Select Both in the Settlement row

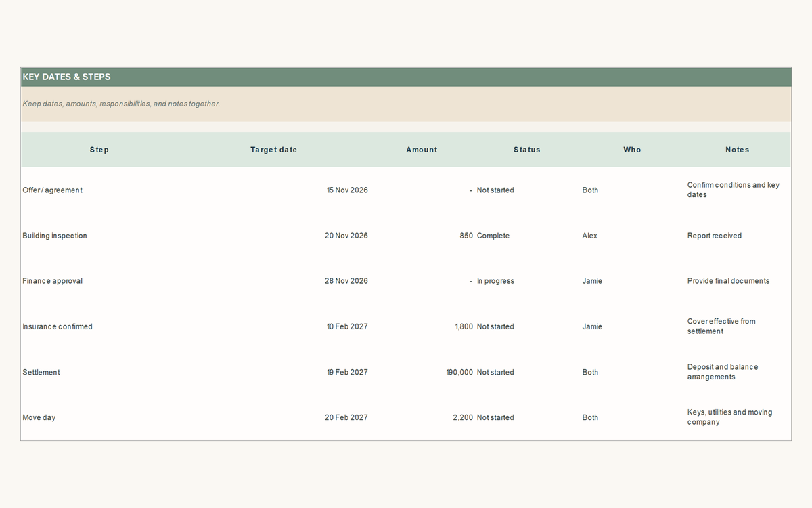591,372
